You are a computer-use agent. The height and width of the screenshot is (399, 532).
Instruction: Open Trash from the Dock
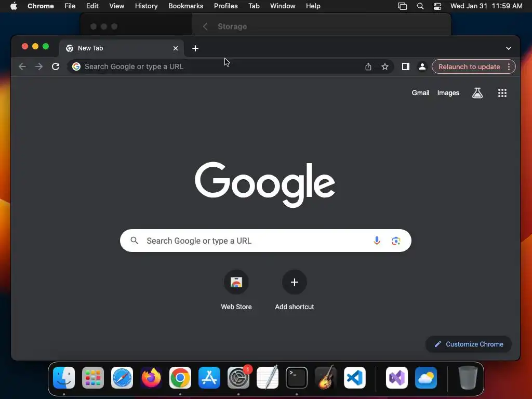point(468,378)
